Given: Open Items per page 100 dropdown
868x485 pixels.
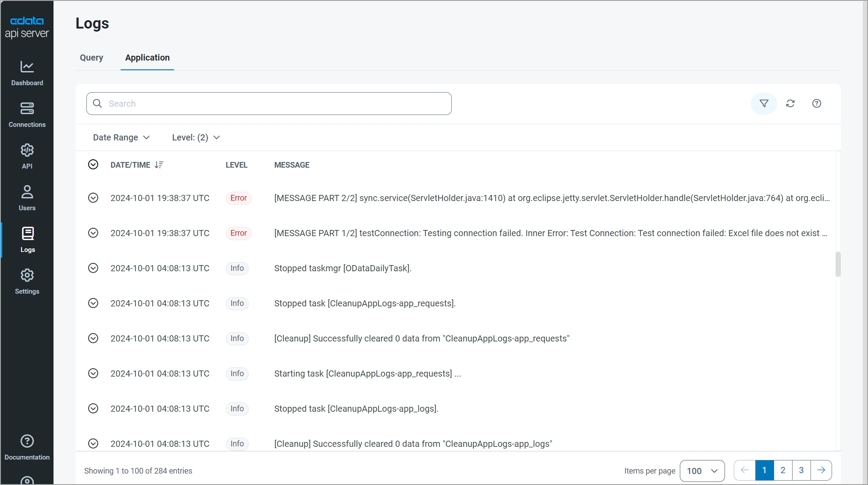Looking at the screenshot, I should pyautogui.click(x=702, y=471).
